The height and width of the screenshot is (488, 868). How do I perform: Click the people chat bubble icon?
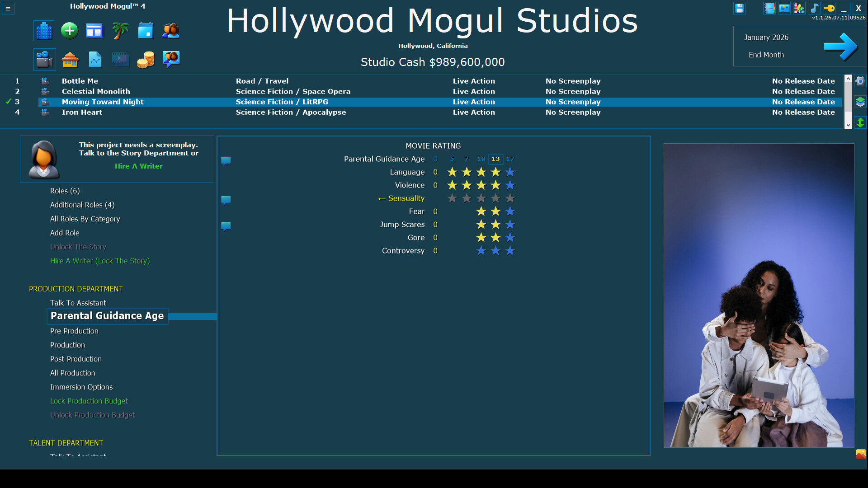(x=171, y=59)
